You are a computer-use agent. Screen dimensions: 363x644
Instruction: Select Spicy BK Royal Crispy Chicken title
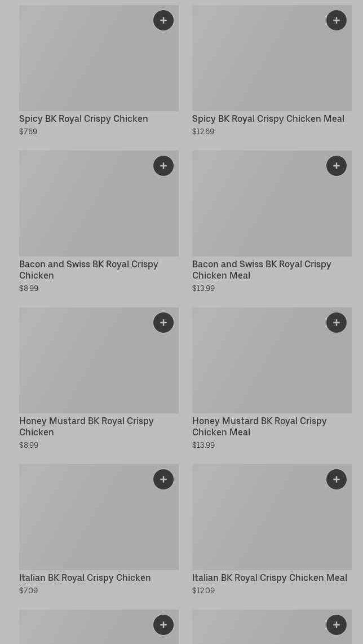tap(83, 118)
